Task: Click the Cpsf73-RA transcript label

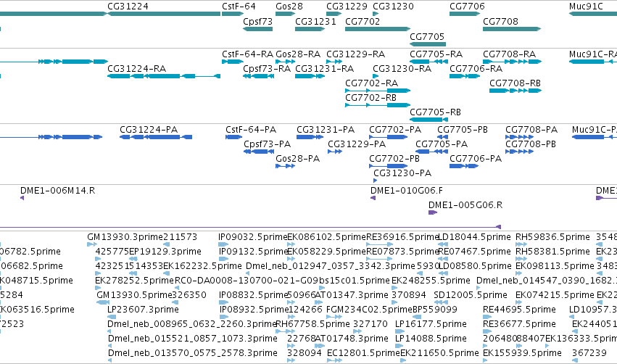Action: pos(267,68)
